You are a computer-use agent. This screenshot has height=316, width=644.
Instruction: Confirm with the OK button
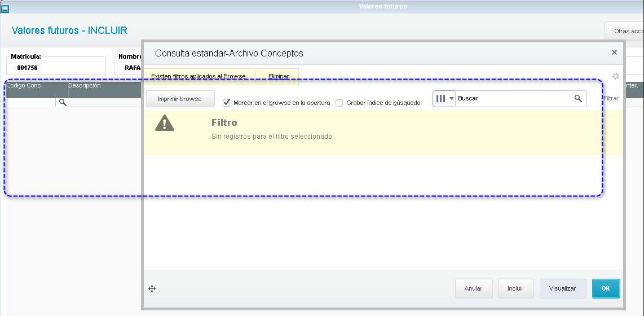tap(606, 288)
